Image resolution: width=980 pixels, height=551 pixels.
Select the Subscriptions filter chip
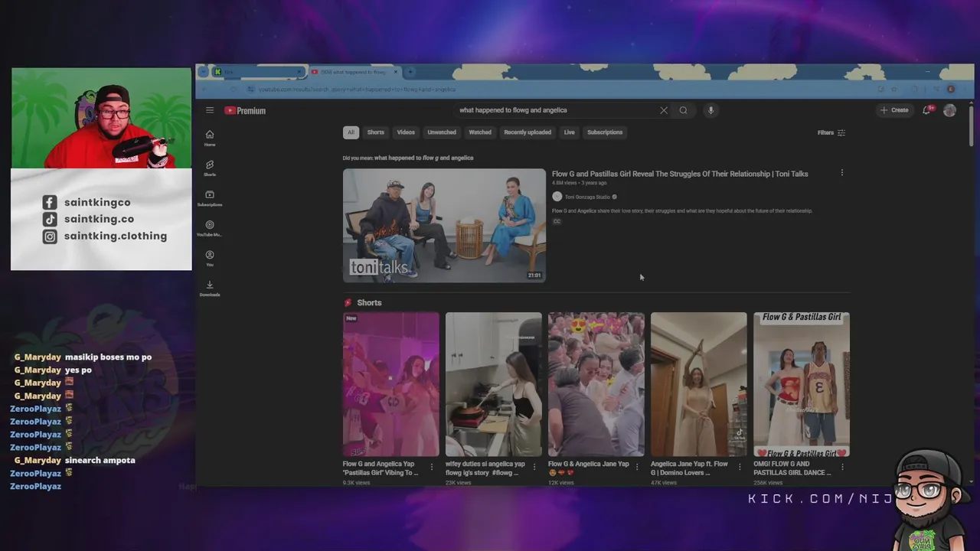click(605, 132)
